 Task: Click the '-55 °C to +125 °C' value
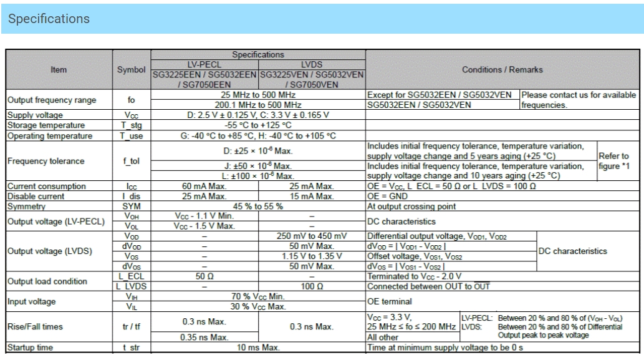(x=258, y=125)
